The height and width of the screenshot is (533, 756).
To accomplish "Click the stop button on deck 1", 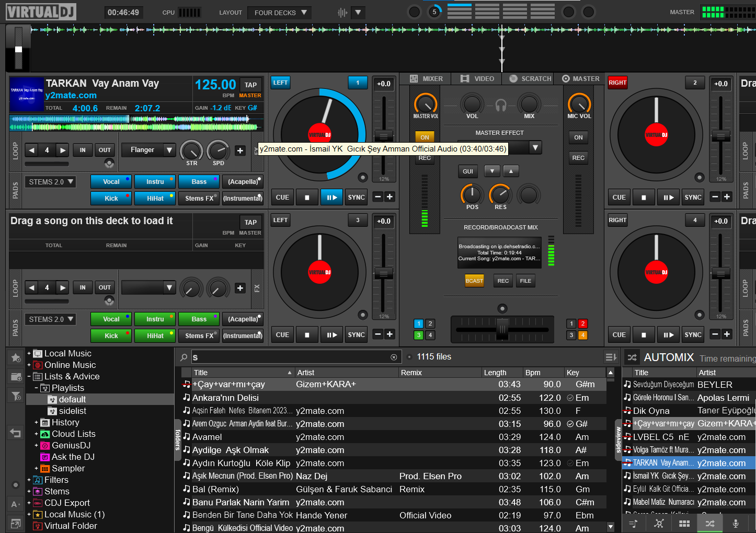I will (307, 198).
